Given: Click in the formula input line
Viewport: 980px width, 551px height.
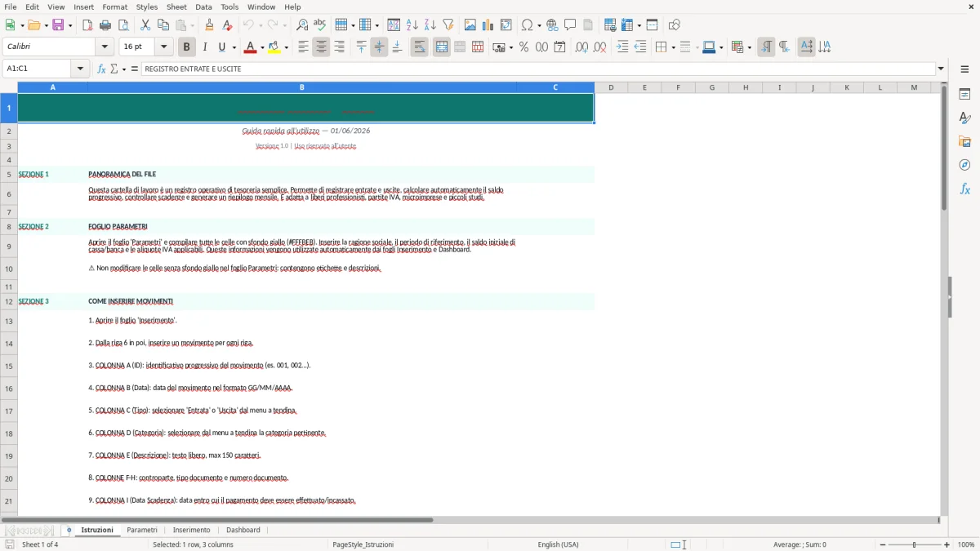Looking at the screenshot, I should coord(538,69).
